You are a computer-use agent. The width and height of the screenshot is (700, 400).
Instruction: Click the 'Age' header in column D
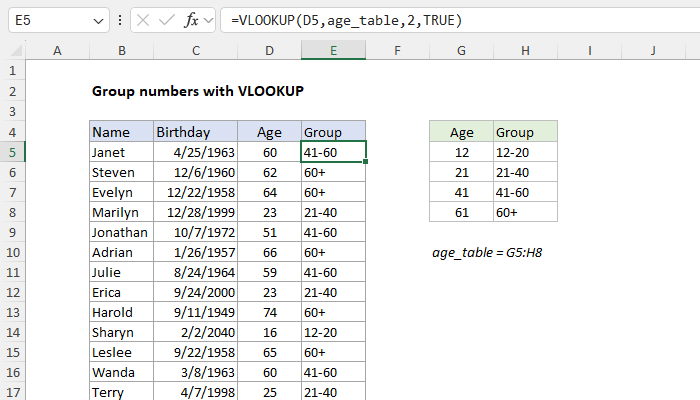coord(269,132)
